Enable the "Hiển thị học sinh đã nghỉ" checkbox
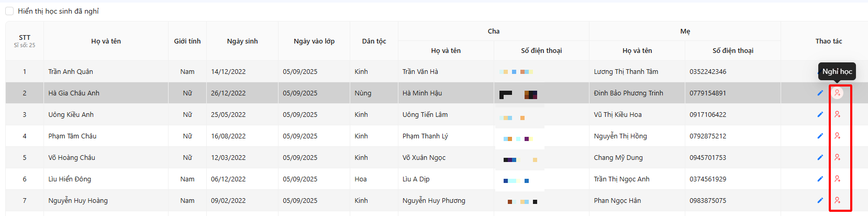This screenshot has width=868, height=216. click(x=9, y=11)
